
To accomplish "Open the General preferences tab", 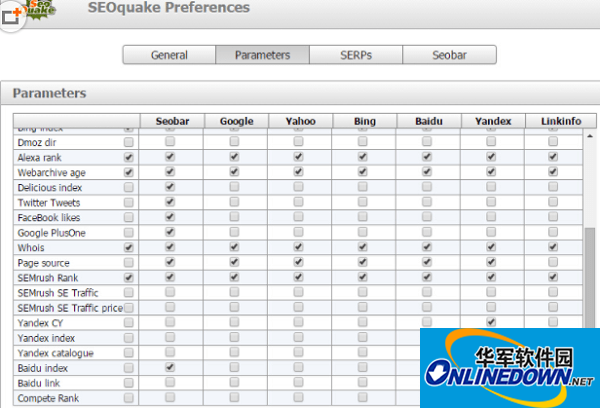I will 169,55.
